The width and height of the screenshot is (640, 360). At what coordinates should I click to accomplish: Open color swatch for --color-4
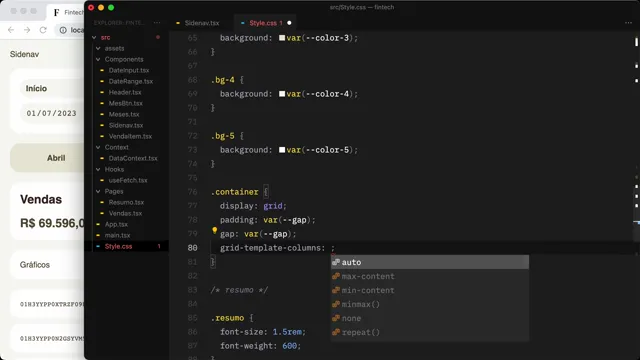pos(282,94)
